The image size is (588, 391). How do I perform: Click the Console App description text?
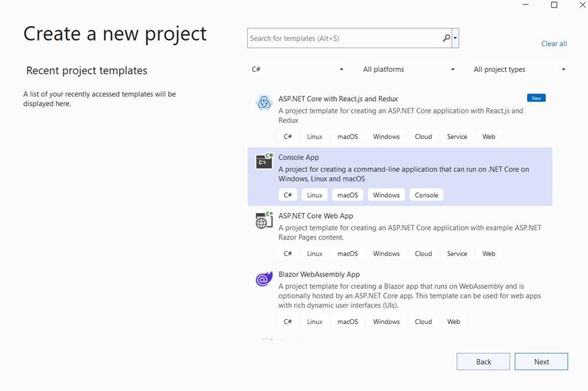403,174
